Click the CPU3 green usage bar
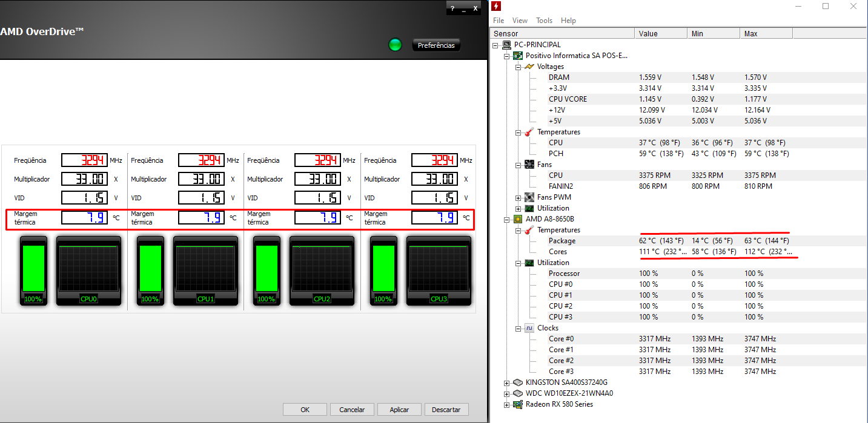 tap(383, 269)
